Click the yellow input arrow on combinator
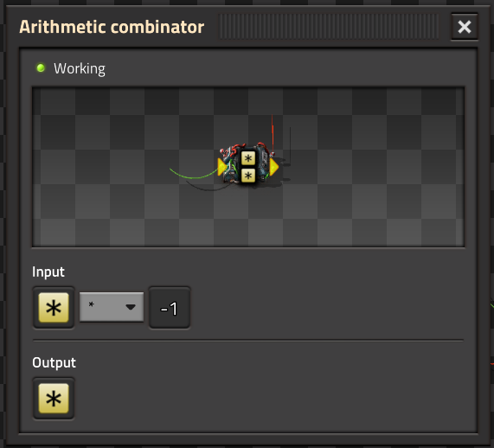Image resolution: width=494 pixels, height=448 pixels. (222, 167)
